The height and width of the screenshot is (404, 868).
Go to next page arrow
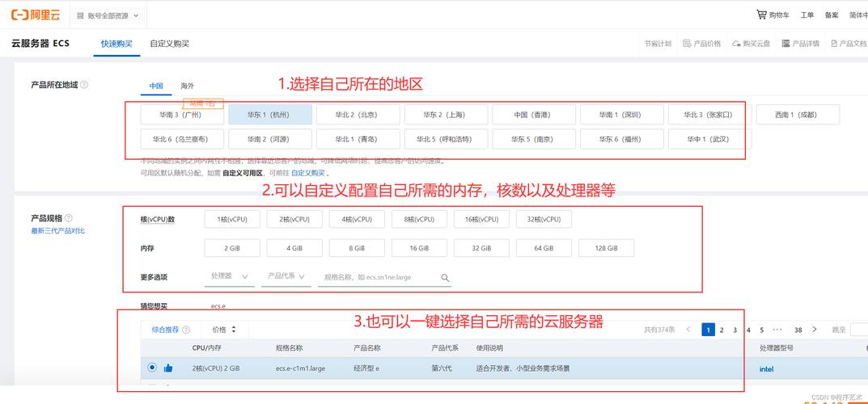815,330
